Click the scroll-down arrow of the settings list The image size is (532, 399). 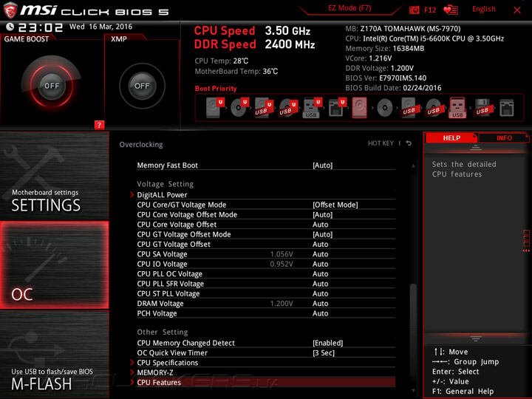click(x=413, y=391)
